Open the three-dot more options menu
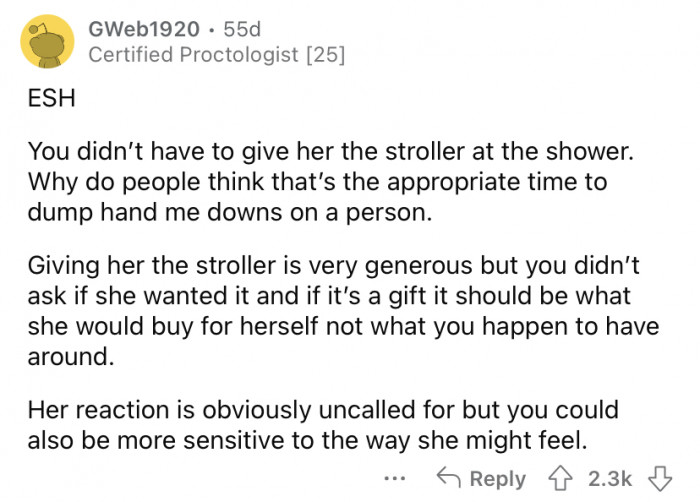This screenshot has width=700, height=502. click(398, 478)
